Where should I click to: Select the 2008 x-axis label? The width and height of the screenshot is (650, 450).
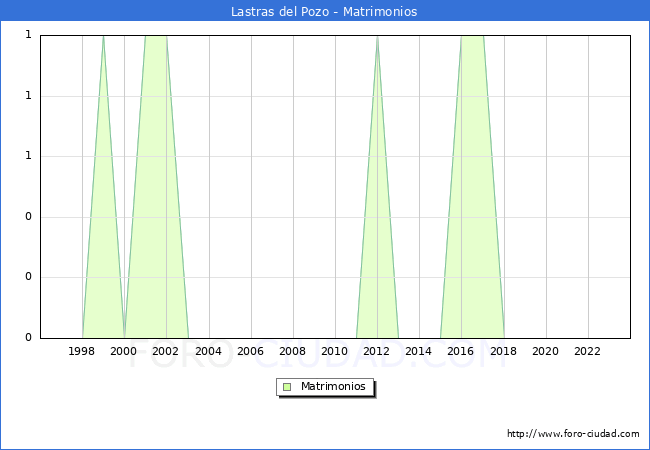(292, 351)
